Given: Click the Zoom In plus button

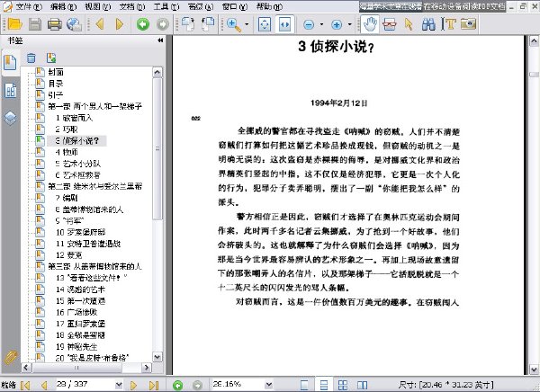Looking at the screenshot, I should (337, 24).
